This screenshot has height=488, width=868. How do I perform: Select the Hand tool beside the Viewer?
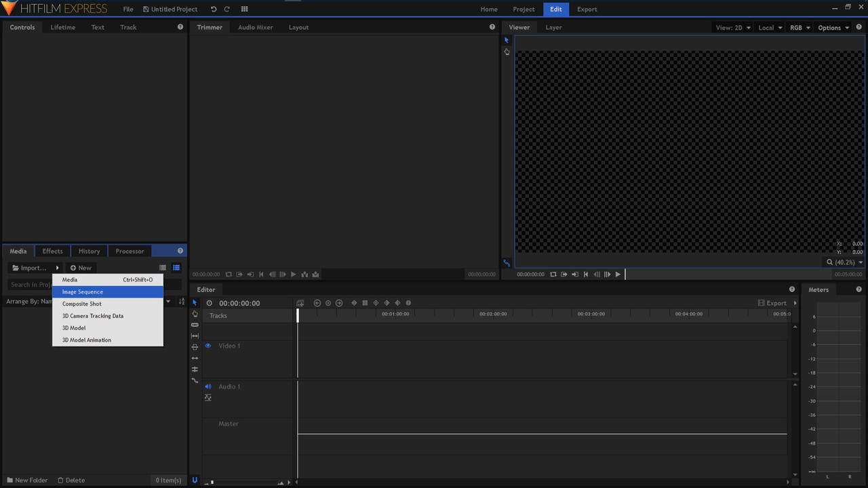507,52
